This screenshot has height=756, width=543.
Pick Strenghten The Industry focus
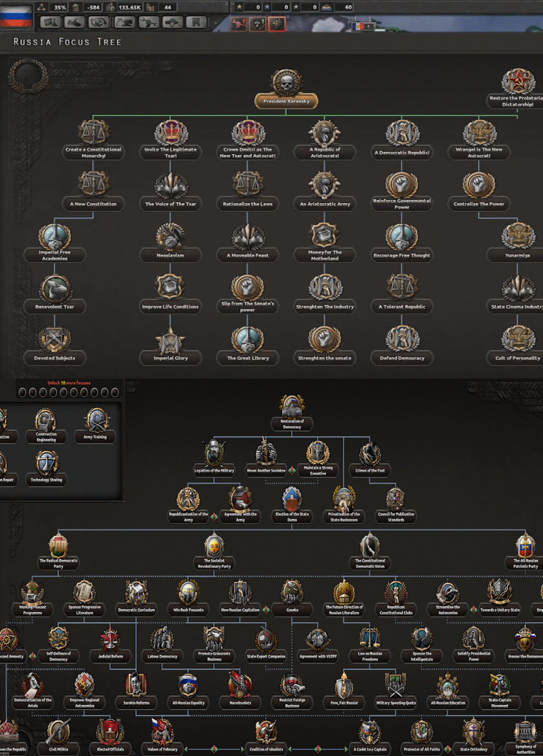tap(324, 293)
